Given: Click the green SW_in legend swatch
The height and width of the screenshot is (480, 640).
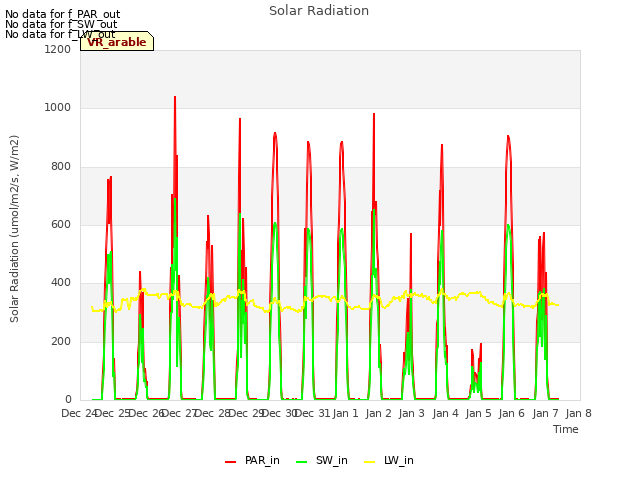Looking at the screenshot, I should [302, 462].
